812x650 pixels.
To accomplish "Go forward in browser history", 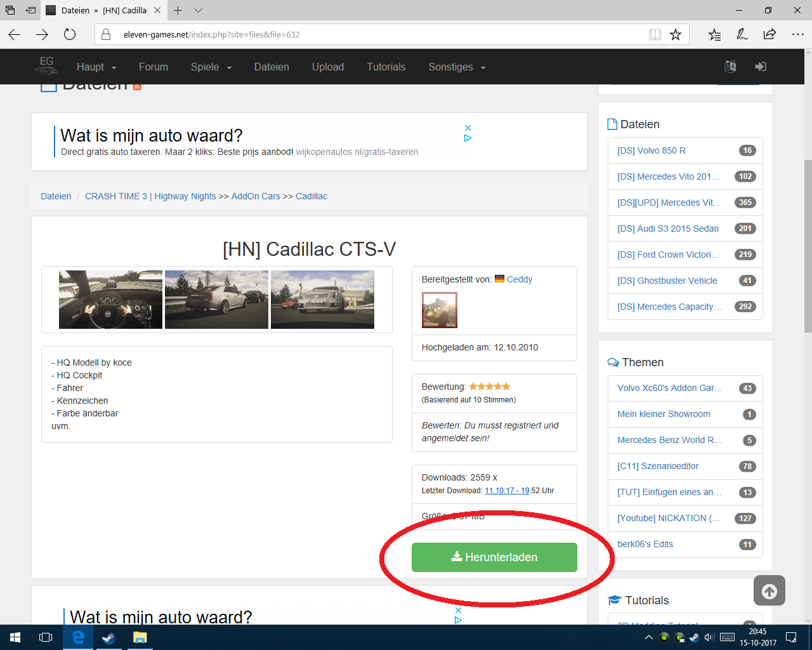I will coord(42,34).
